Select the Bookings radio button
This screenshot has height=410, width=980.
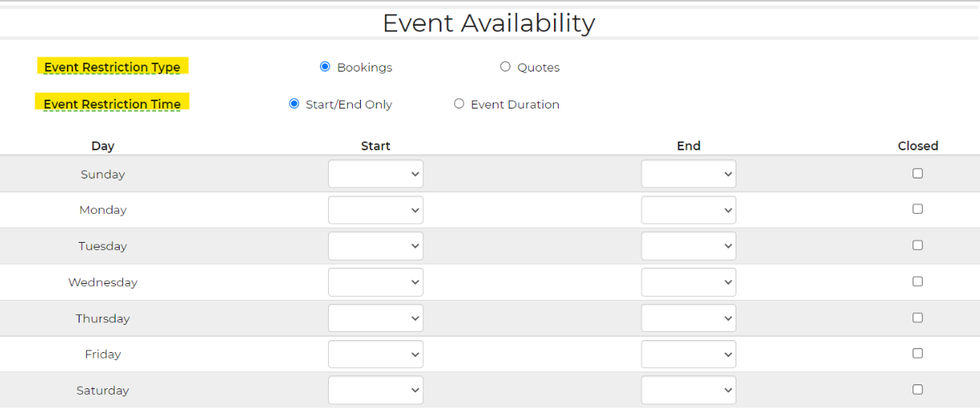(x=325, y=67)
